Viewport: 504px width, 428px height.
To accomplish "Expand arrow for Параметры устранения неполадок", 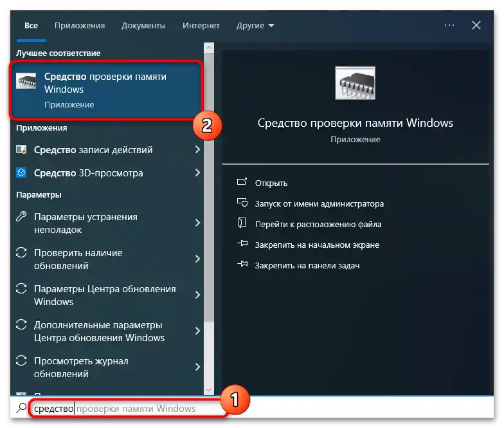I will point(197,223).
